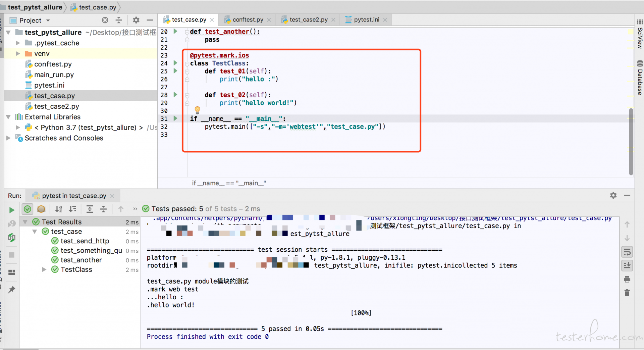
Task: Select test_another test result
Action: 81,260
